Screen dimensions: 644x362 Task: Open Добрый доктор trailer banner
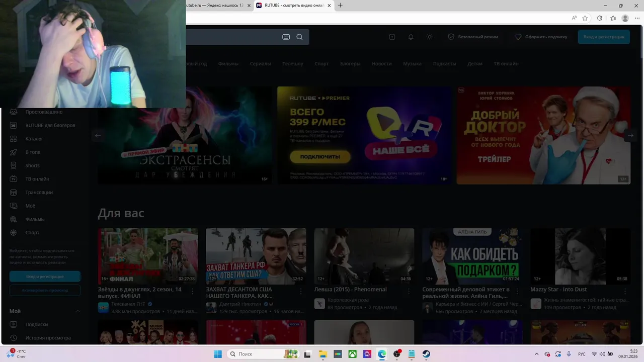543,135
